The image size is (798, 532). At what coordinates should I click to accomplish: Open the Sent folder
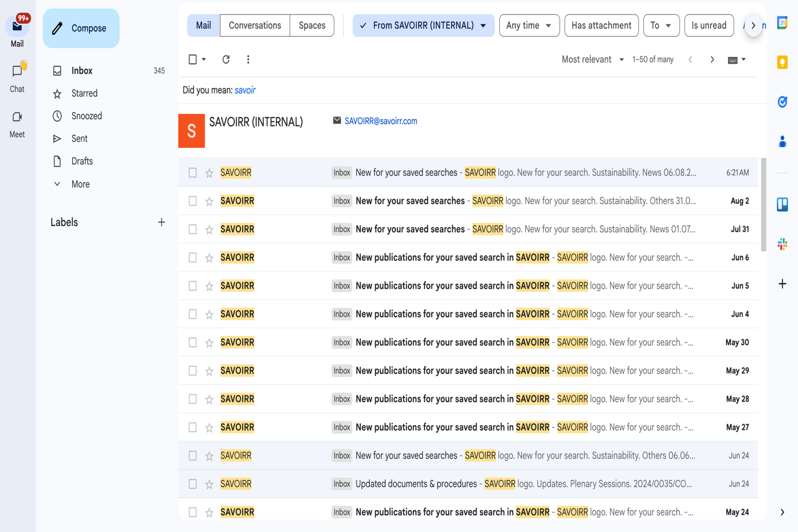point(79,139)
